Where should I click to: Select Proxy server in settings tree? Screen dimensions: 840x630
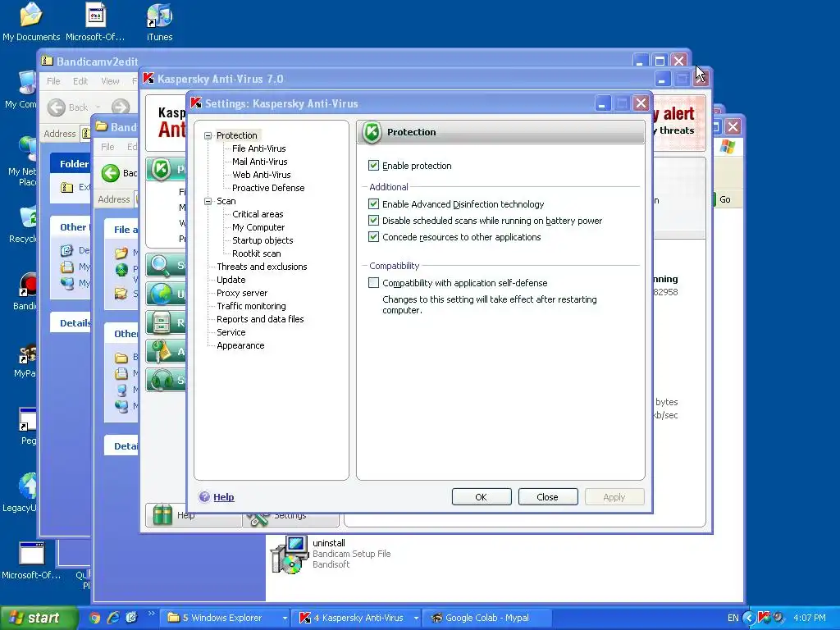click(x=242, y=293)
